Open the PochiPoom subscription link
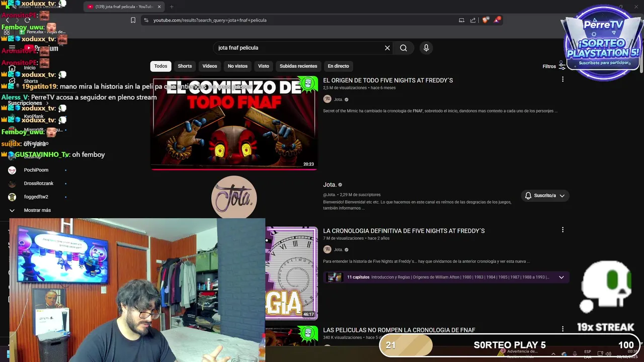The image size is (644, 362). pyautogui.click(x=36, y=170)
